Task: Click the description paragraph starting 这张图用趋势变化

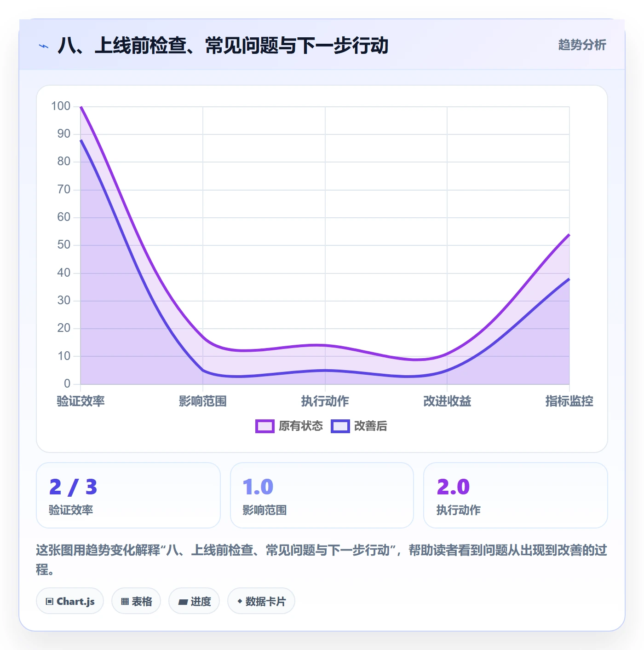Action: coord(322,559)
